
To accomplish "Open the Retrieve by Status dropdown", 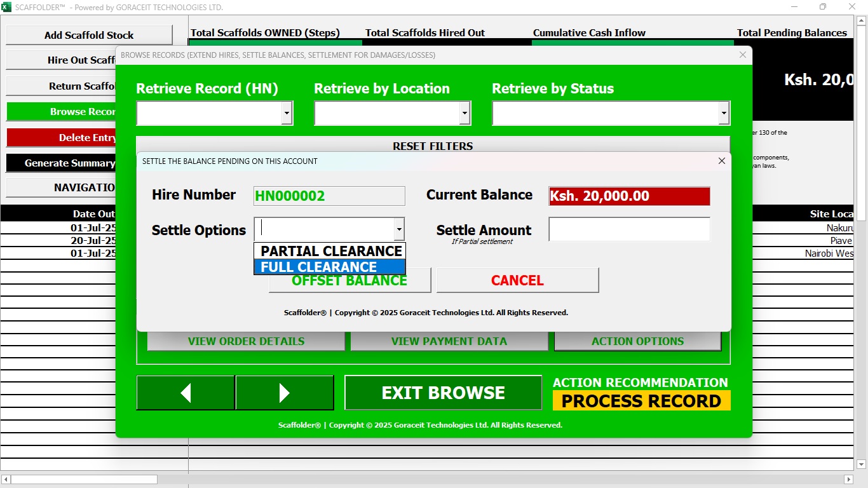I will click(723, 114).
